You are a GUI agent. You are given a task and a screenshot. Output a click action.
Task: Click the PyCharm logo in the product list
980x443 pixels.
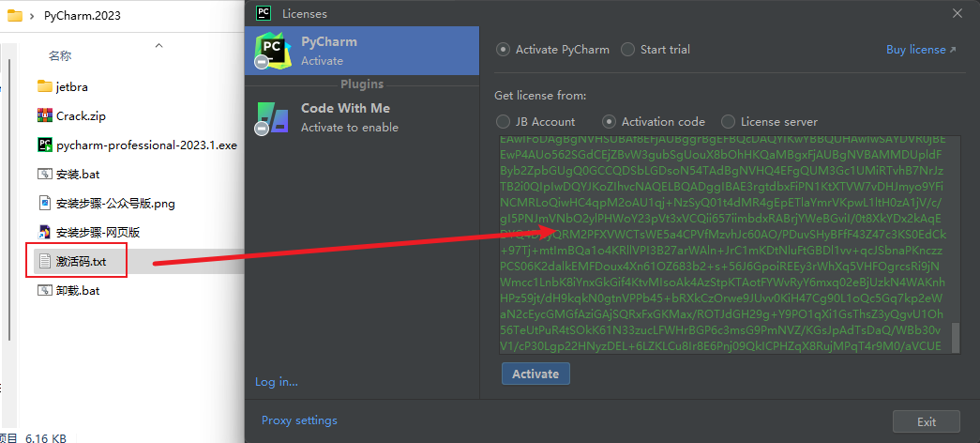coord(273,50)
